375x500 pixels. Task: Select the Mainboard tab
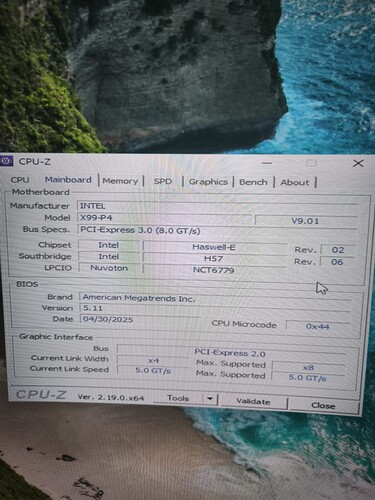coord(68,180)
